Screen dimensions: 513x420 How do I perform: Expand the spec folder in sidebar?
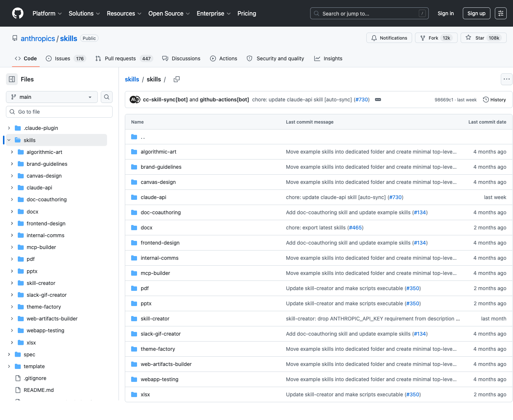pyautogui.click(x=9, y=355)
